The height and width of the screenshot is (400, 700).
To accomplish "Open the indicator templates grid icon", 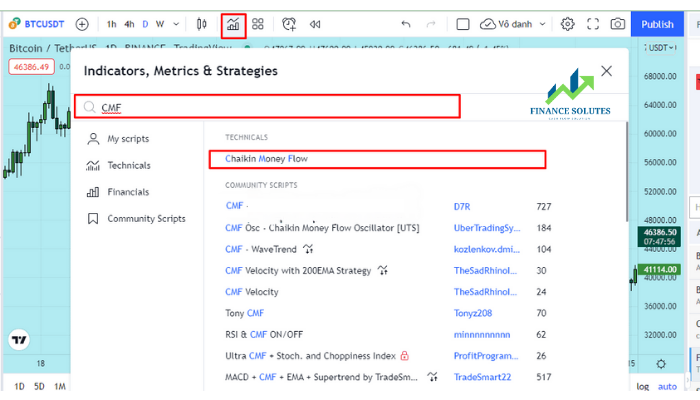I will click(x=258, y=24).
